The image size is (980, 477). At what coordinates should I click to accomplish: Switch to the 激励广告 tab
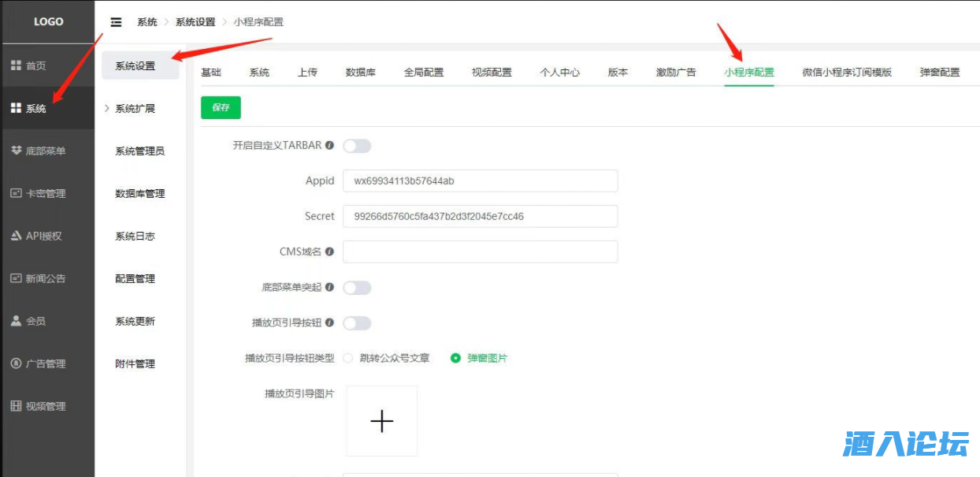(x=676, y=72)
